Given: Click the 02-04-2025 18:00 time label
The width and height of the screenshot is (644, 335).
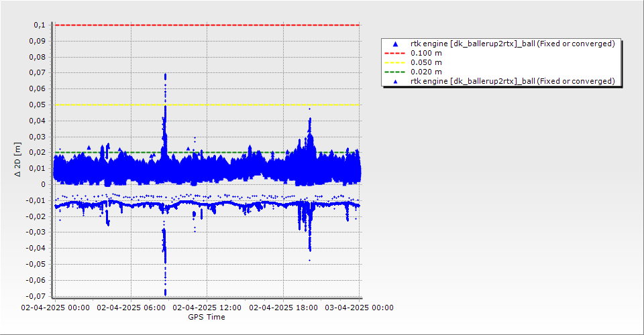Looking at the screenshot, I should tap(283, 308).
